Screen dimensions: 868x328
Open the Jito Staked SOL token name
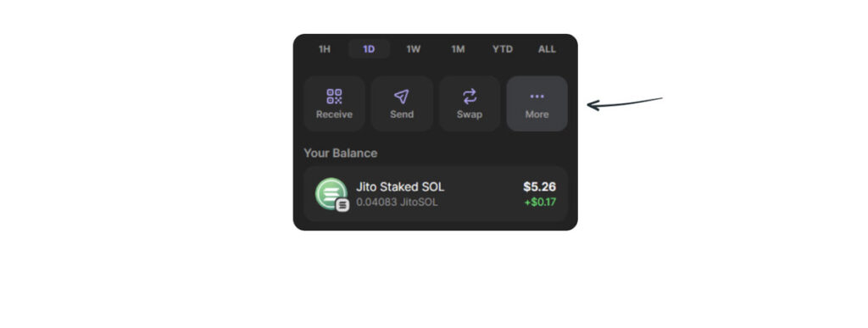pyautogui.click(x=400, y=187)
